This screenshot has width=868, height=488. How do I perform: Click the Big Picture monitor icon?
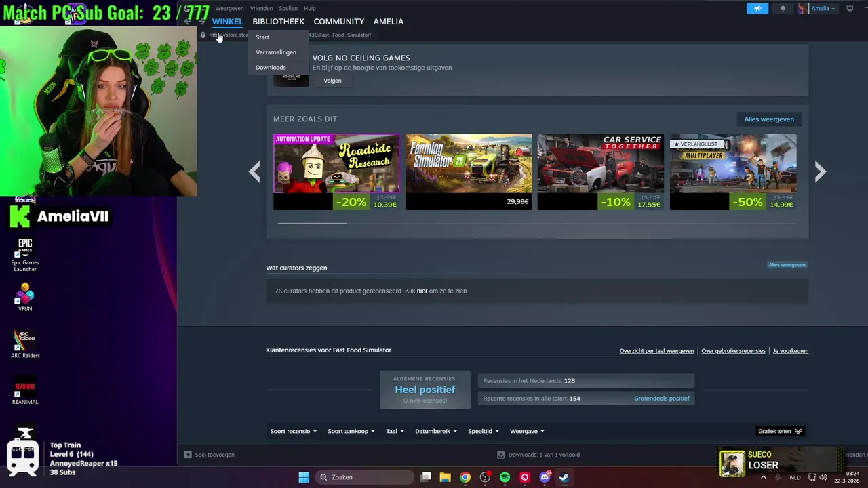coord(850,8)
